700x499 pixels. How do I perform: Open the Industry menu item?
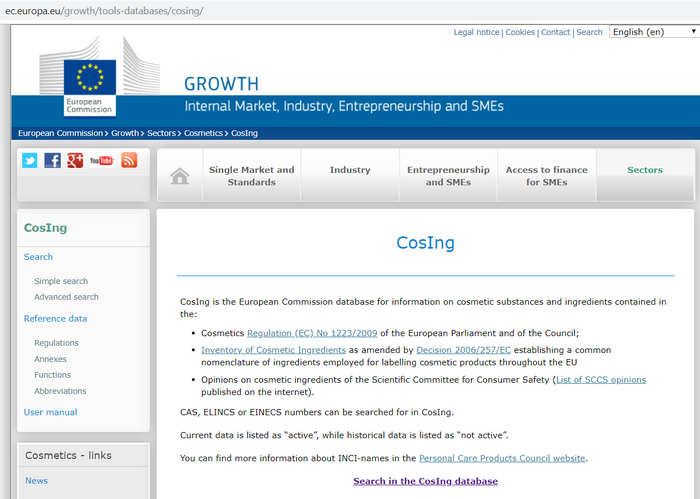(350, 170)
